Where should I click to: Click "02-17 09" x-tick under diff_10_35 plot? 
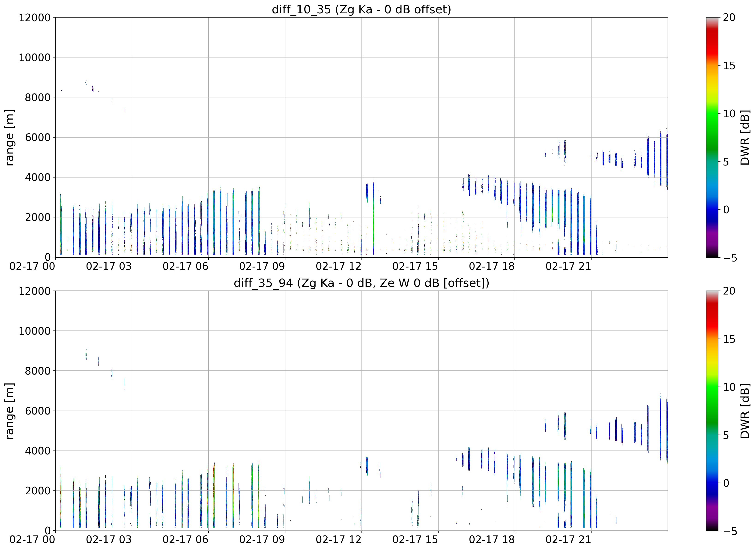262,266
